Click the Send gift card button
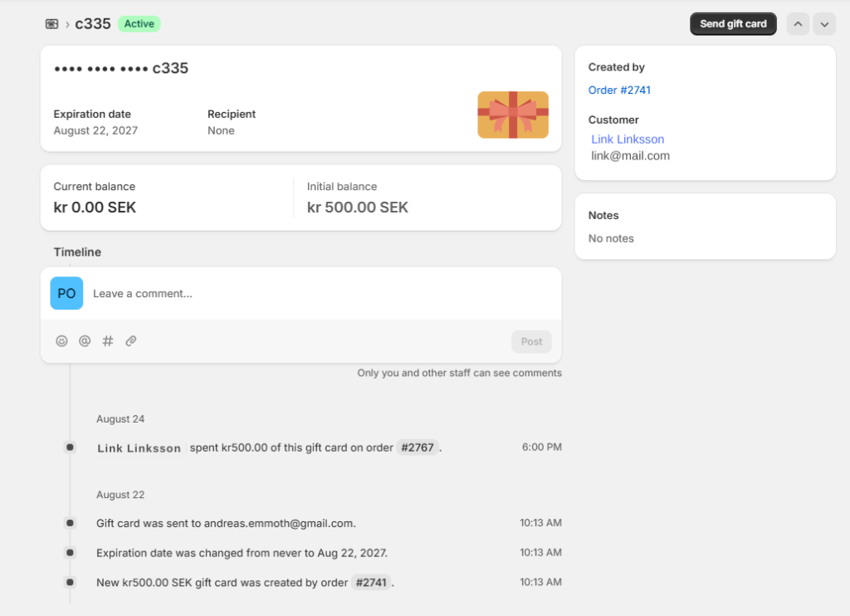Image resolution: width=850 pixels, height=616 pixels. (x=733, y=23)
